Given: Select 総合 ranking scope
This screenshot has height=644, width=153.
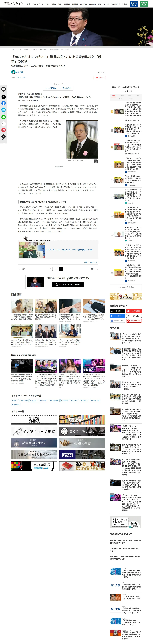Looking at the screenshot, I should [x=130, y=91].
